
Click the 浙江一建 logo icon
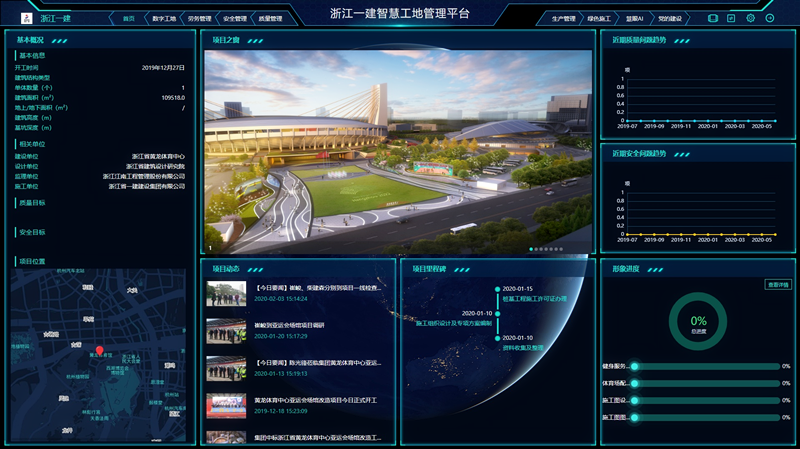pos(27,18)
